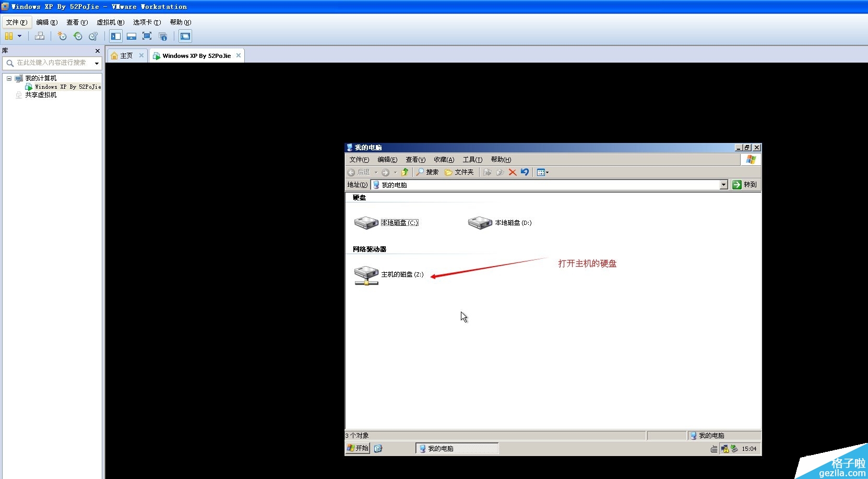Screen dimensions: 868x479
Task: Open VMware 文件(F) menu
Action: (17, 22)
